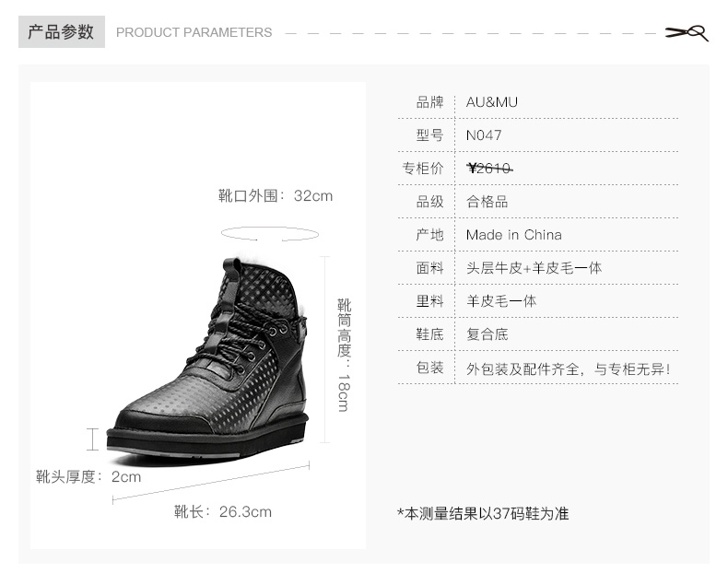Click the black boot product image
Screen dimensions: 728x585
pyautogui.click(x=207, y=357)
